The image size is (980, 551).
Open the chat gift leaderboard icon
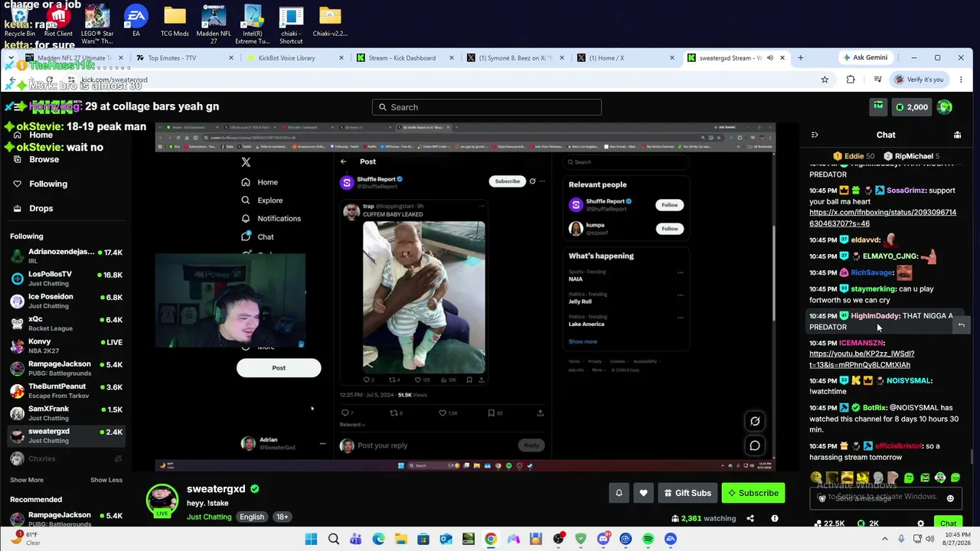click(x=957, y=135)
